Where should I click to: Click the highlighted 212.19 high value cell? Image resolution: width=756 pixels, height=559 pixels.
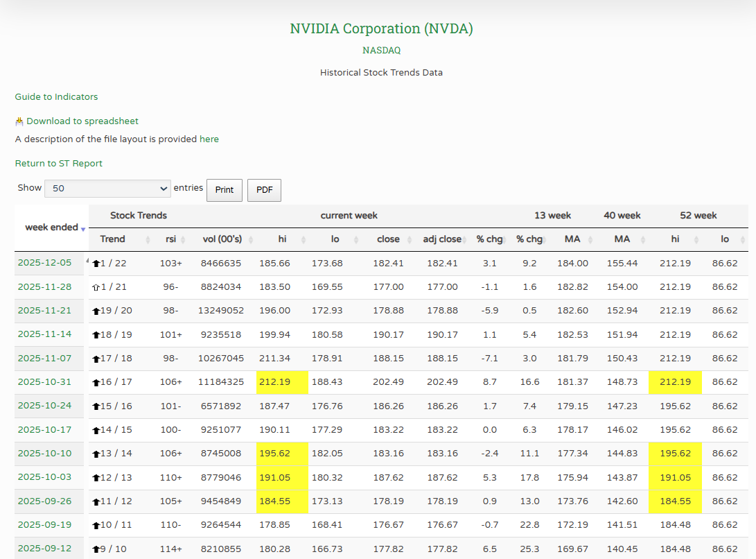(x=282, y=381)
